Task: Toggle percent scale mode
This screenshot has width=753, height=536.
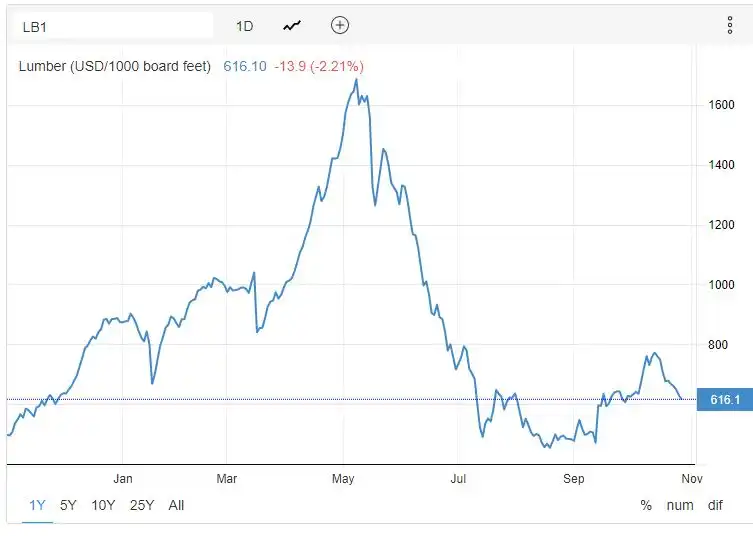Action: click(646, 505)
